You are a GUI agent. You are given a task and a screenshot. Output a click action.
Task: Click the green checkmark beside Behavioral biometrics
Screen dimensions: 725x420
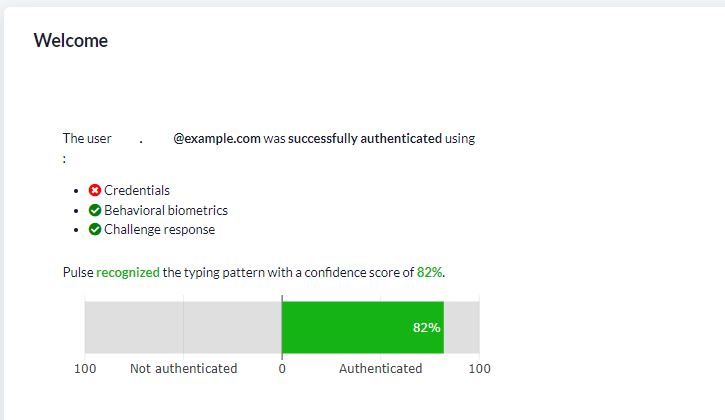pyautogui.click(x=95, y=210)
